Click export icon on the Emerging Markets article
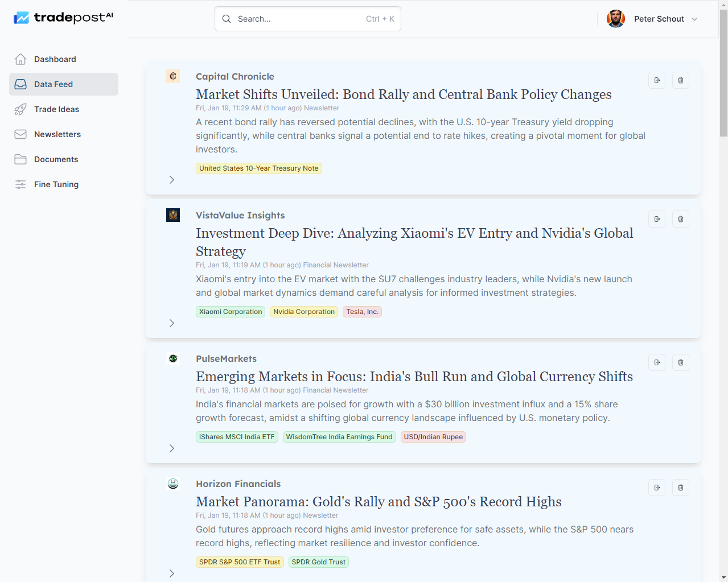Screen dimensions: 728x582 click(656, 362)
